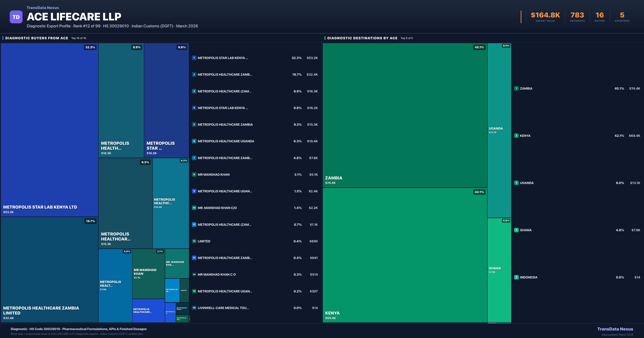Screen dimensions: 644x338
Task: Select Metropolis Star Lab Kenya Ltd $53.2K block
Action: click(x=49, y=130)
